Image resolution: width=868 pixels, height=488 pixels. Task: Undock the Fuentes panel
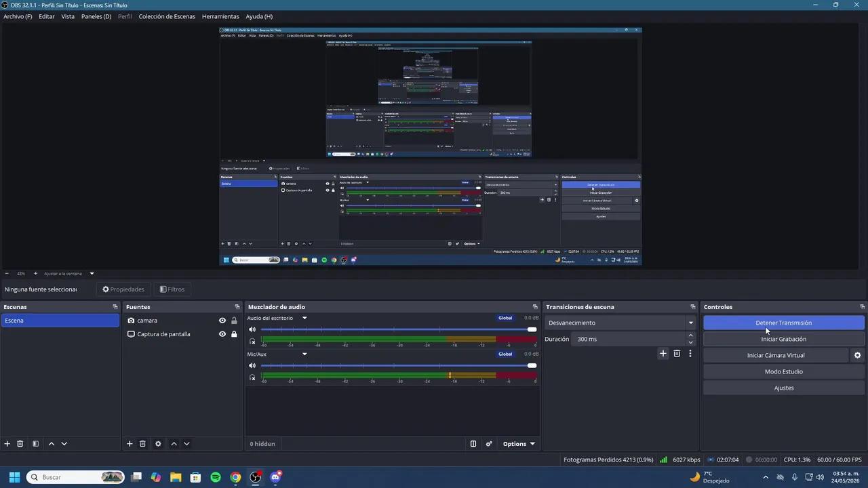[237, 307]
